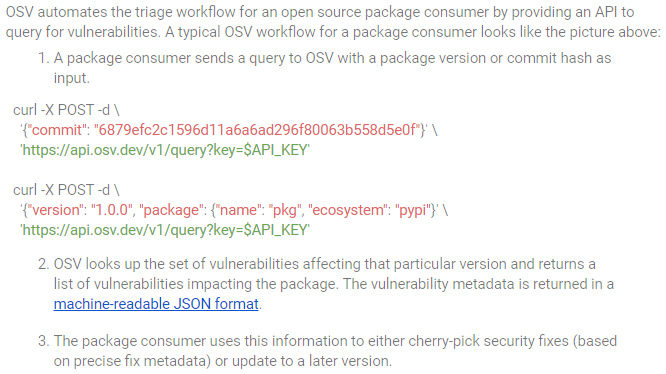The width and height of the screenshot is (666, 374).
Task: Click the word "input." ending step 1
Action: [71, 78]
